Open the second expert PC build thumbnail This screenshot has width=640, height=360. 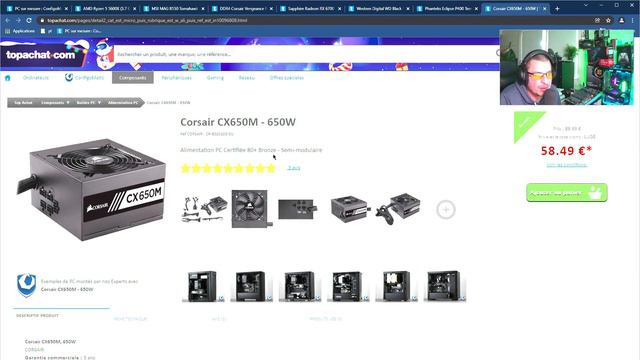tap(251, 287)
